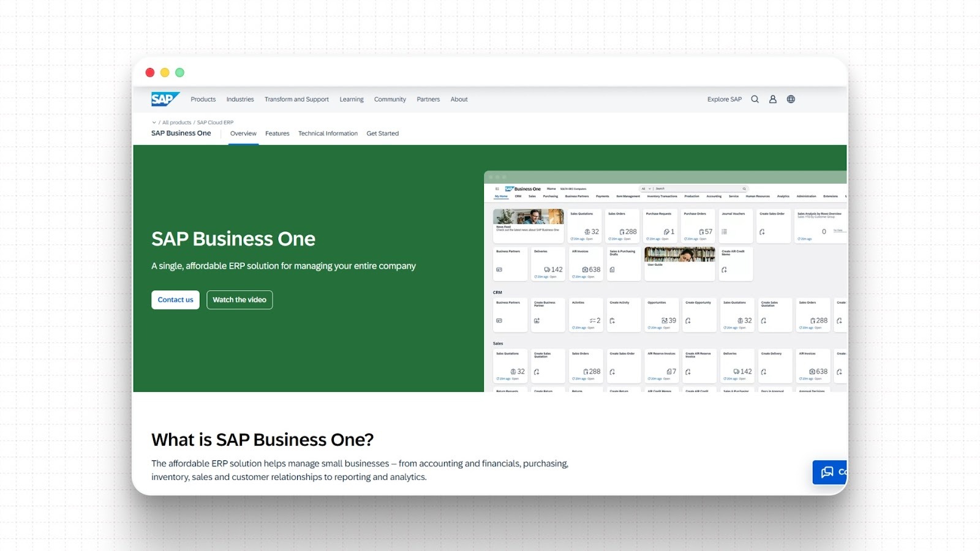Viewport: 980px width, 551px height.
Task: Click the Deliveries truck icon
Action: 548,269
